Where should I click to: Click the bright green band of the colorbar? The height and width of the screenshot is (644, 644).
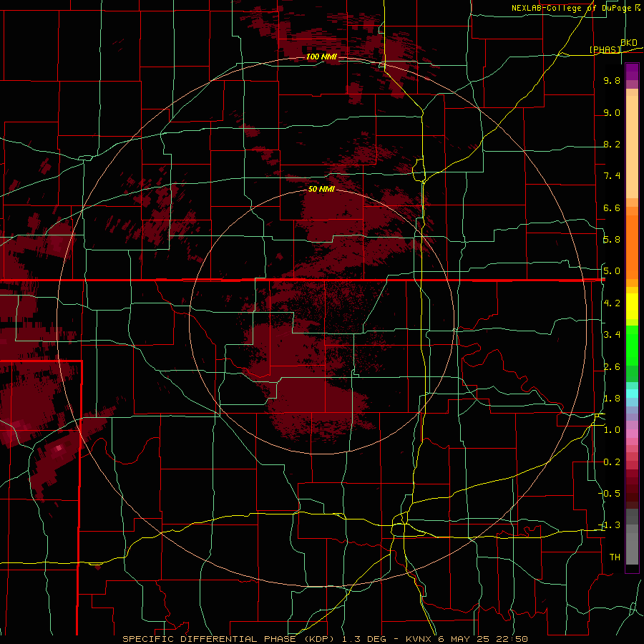[632, 345]
